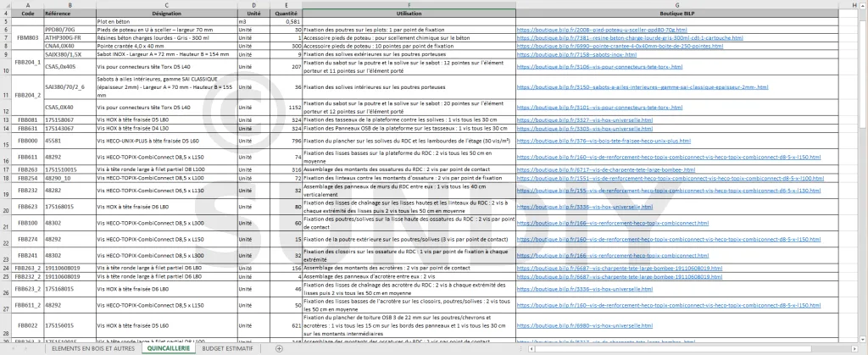
Task: Switch to ELEMENTS EN BOIS ET AUTRES sheet
Action: (x=93, y=348)
